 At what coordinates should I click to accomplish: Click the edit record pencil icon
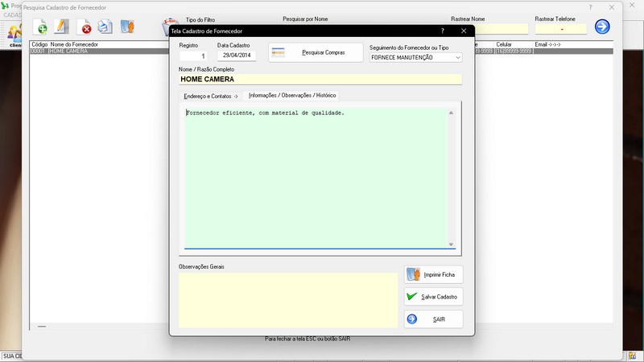tap(61, 27)
